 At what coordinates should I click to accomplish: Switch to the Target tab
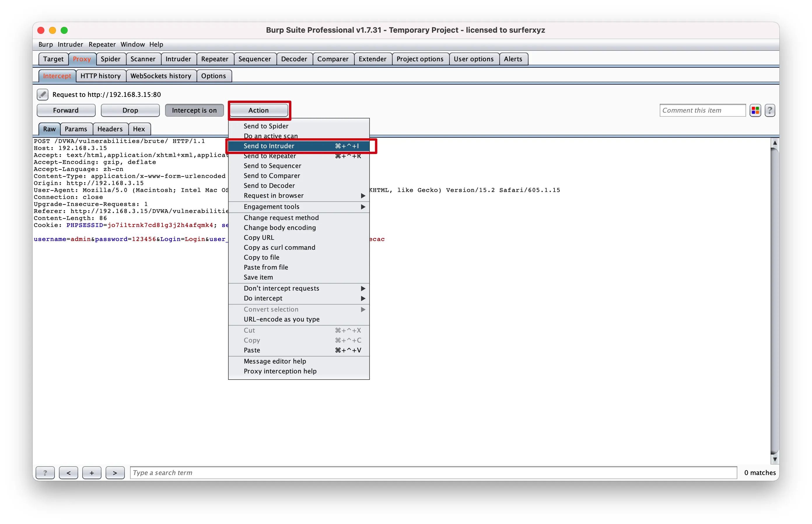(53, 59)
